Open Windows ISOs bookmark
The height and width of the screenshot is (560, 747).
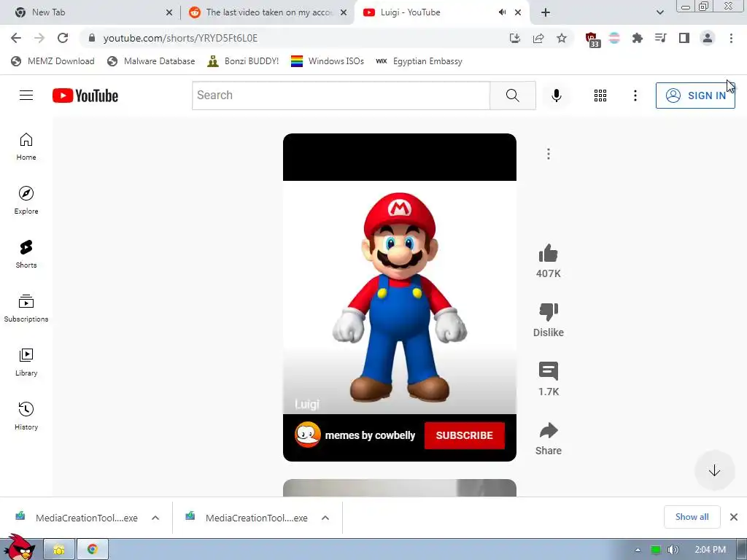coord(328,61)
